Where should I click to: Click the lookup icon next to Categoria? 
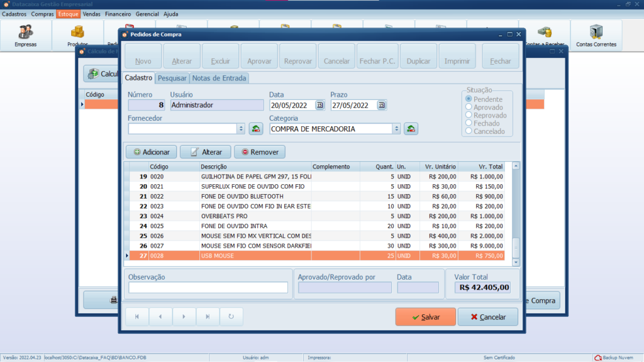[x=411, y=129]
